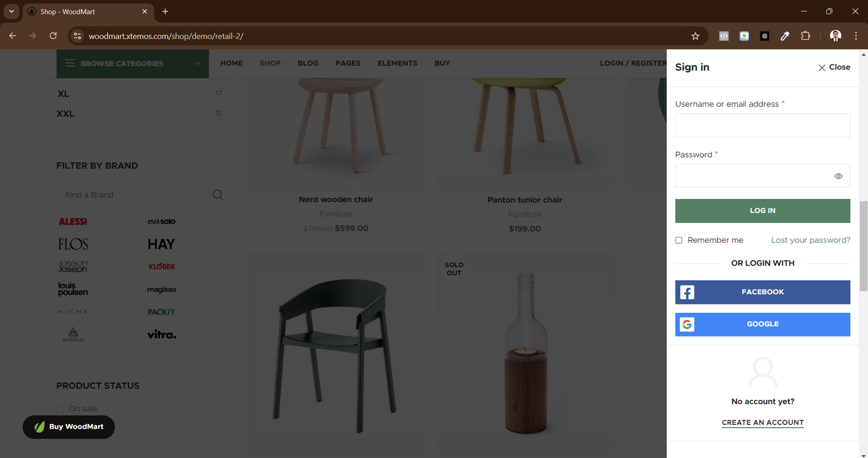
Task: Open the Elements menu item
Action: [x=397, y=63]
